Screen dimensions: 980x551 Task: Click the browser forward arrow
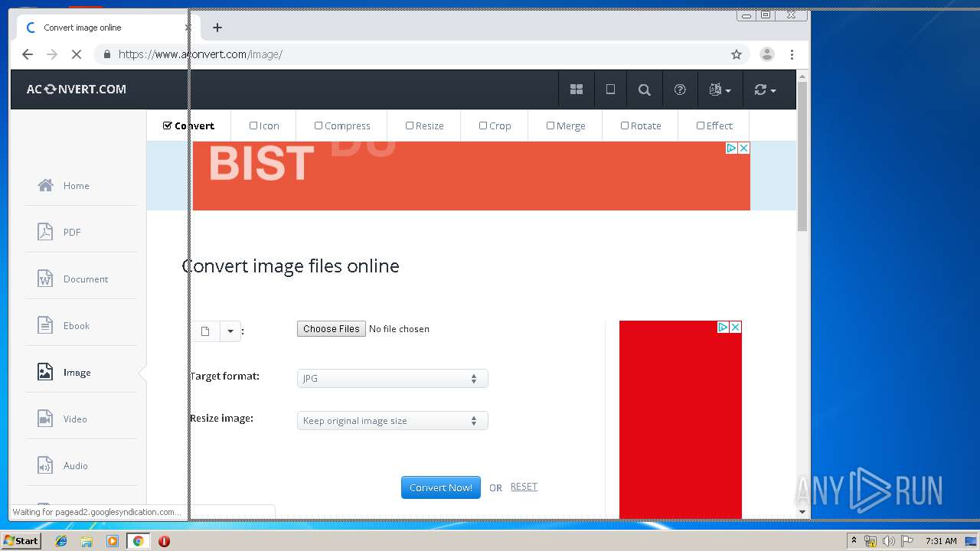coord(52,54)
